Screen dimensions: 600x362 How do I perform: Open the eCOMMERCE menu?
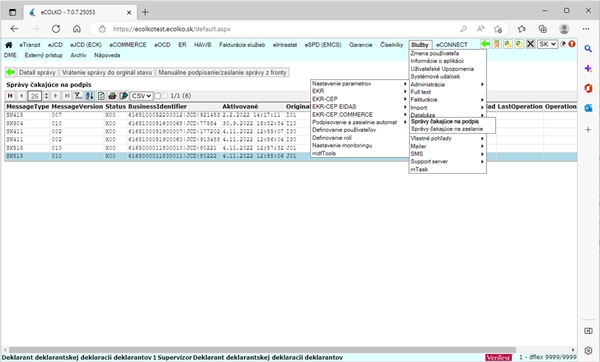128,45
